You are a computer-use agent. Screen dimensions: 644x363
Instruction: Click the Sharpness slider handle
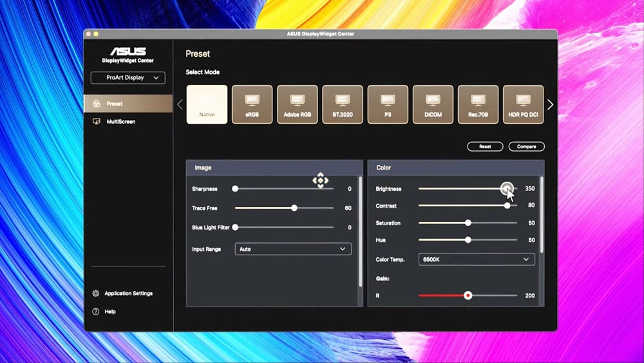(235, 189)
